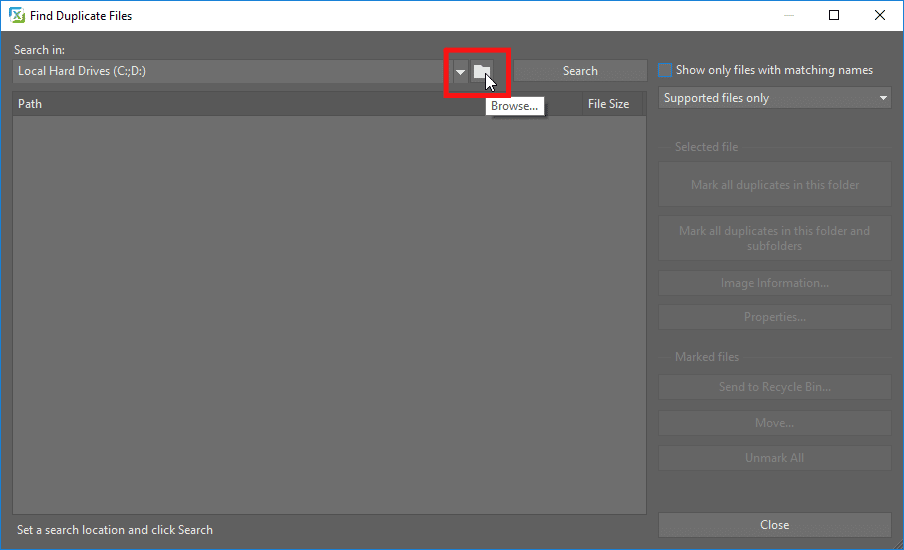The image size is (904, 550).
Task: Click Mark all duplicates in folder and subfolders
Action: [x=775, y=238]
